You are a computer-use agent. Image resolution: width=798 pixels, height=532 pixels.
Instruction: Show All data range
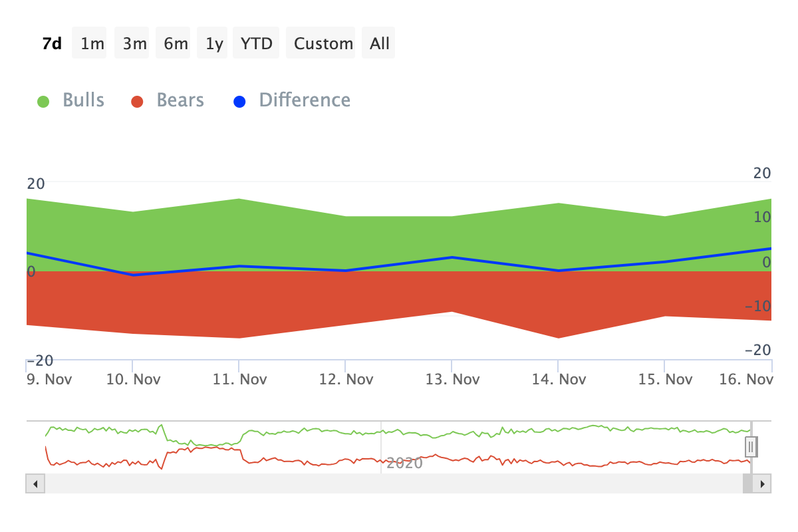[x=380, y=43]
